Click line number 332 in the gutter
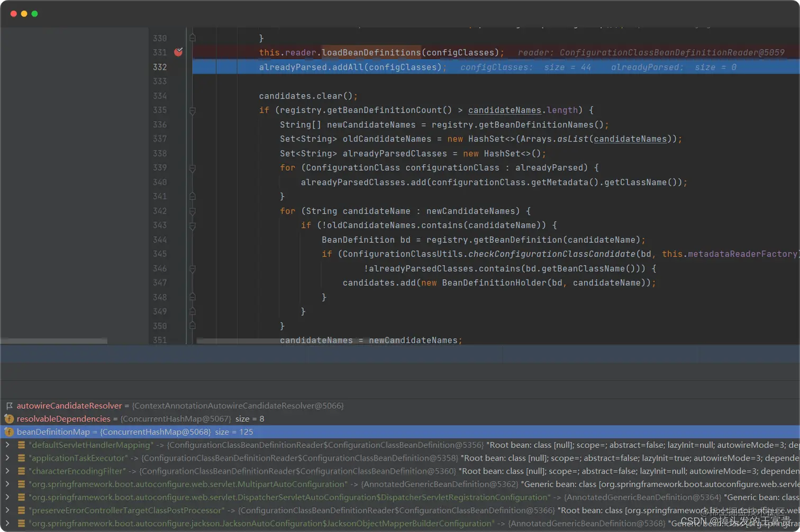Image resolution: width=800 pixels, height=532 pixels. click(x=160, y=67)
